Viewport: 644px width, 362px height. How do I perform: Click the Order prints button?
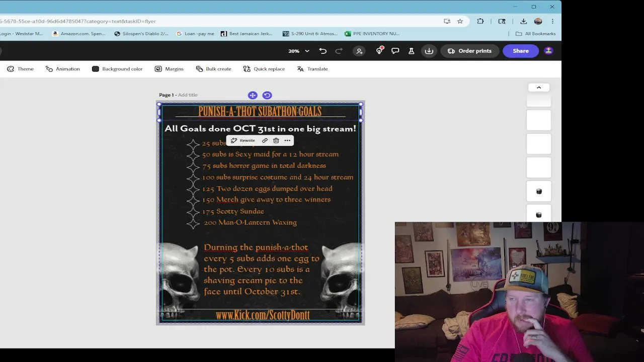(469, 51)
